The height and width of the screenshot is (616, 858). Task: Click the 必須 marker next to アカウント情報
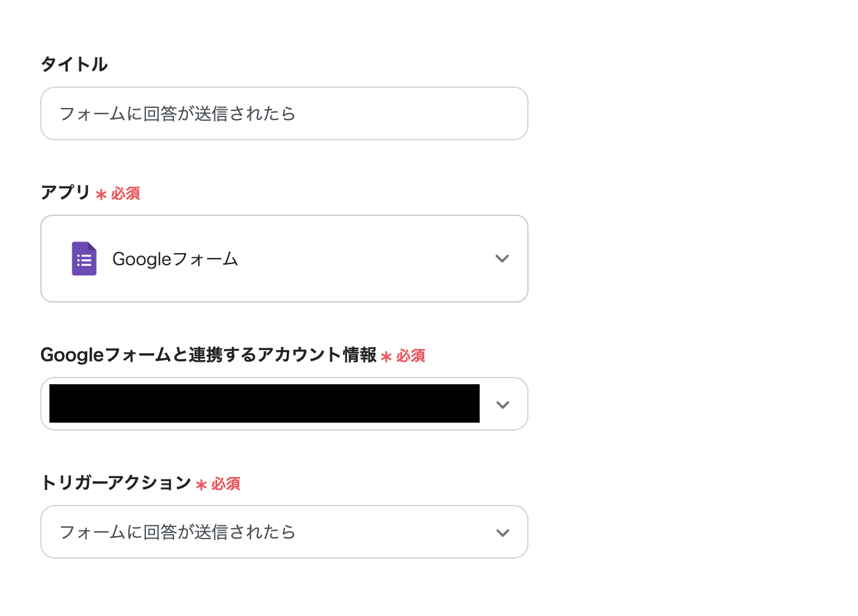click(x=411, y=356)
